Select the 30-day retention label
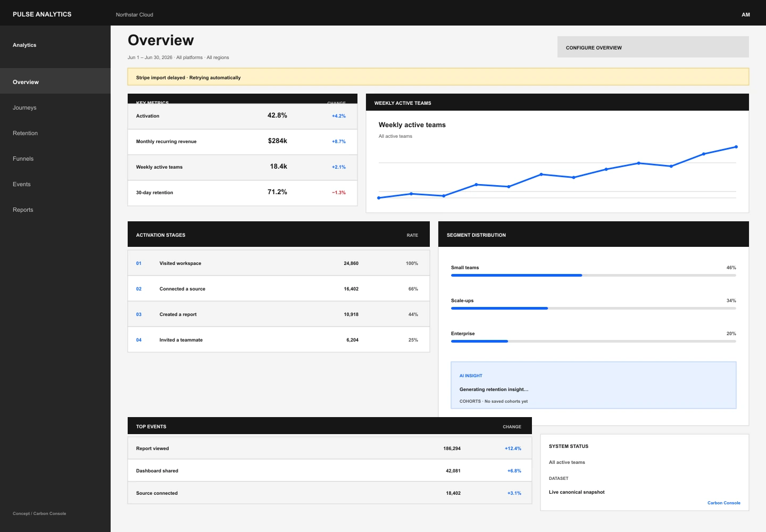This screenshot has width=766, height=532. pyautogui.click(x=155, y=193)
